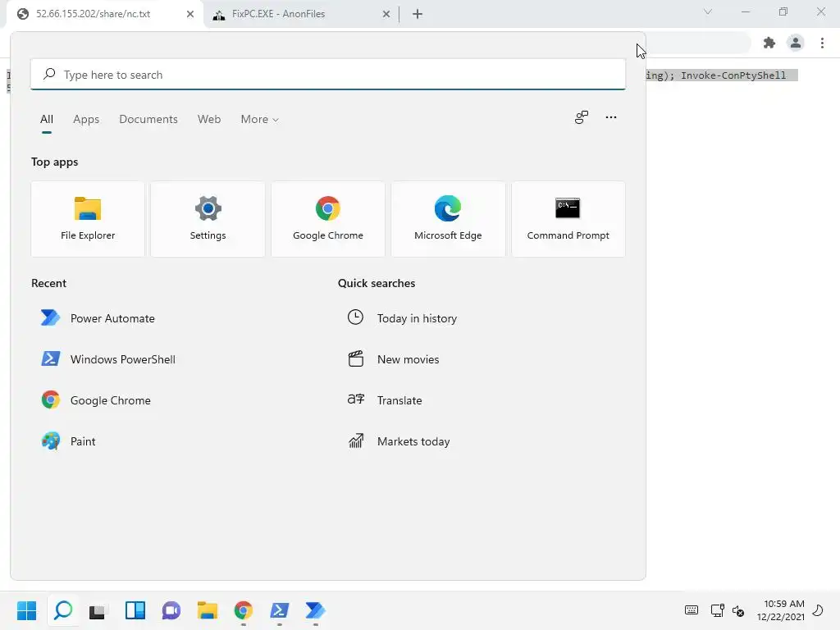This screenshot has width=840, height=630.
Task: Open File Explorer on the taskbar
Action: [208, 610]
